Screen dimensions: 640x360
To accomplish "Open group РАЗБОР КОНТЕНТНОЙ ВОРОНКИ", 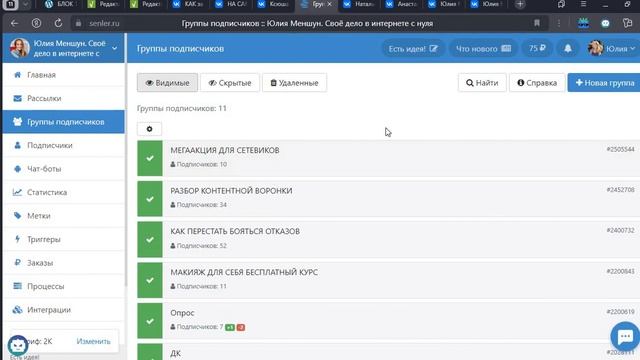I will click(x=231, y=191).
